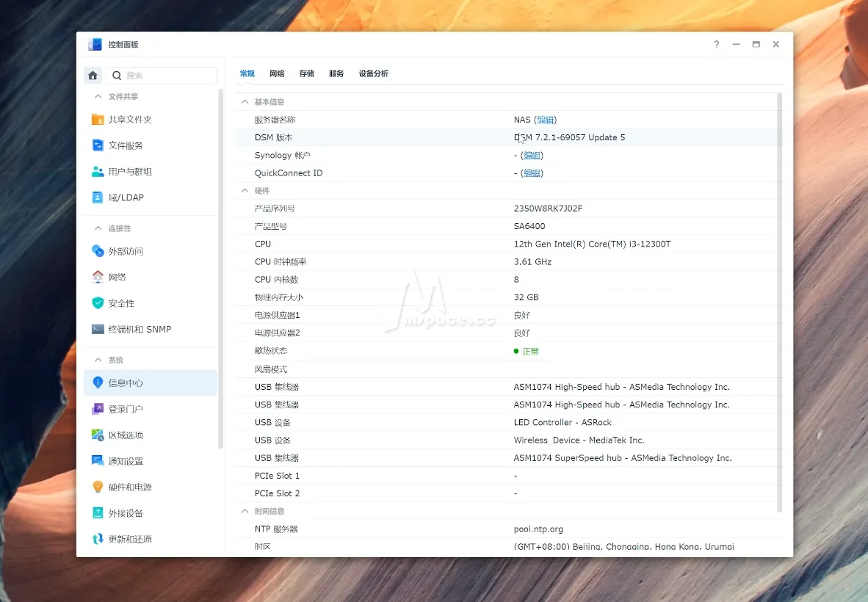The width and height of the screenshot is (868, 602).
Task: Click the PCIe Slot 1 row label
Action: (277, 476)
